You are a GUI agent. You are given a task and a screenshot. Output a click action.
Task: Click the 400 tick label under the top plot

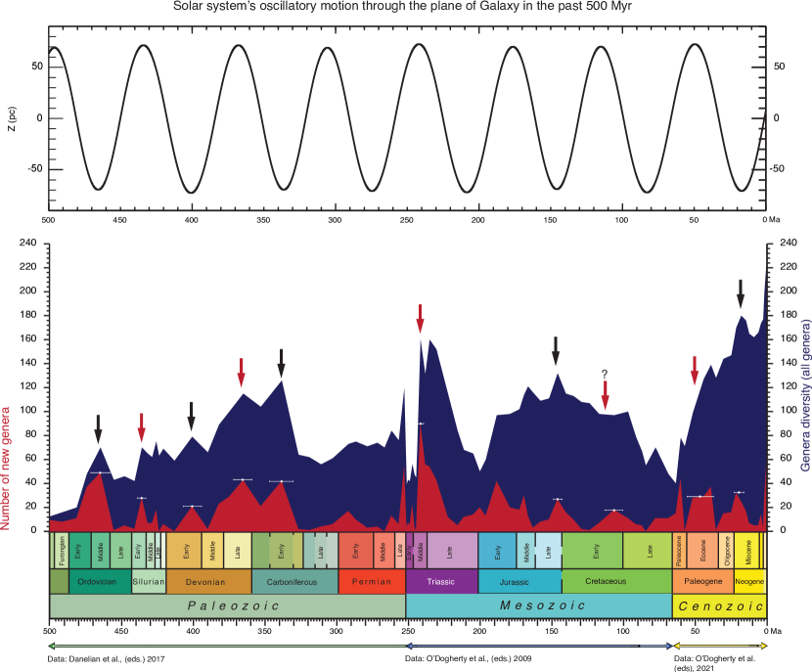coord(192,219)
